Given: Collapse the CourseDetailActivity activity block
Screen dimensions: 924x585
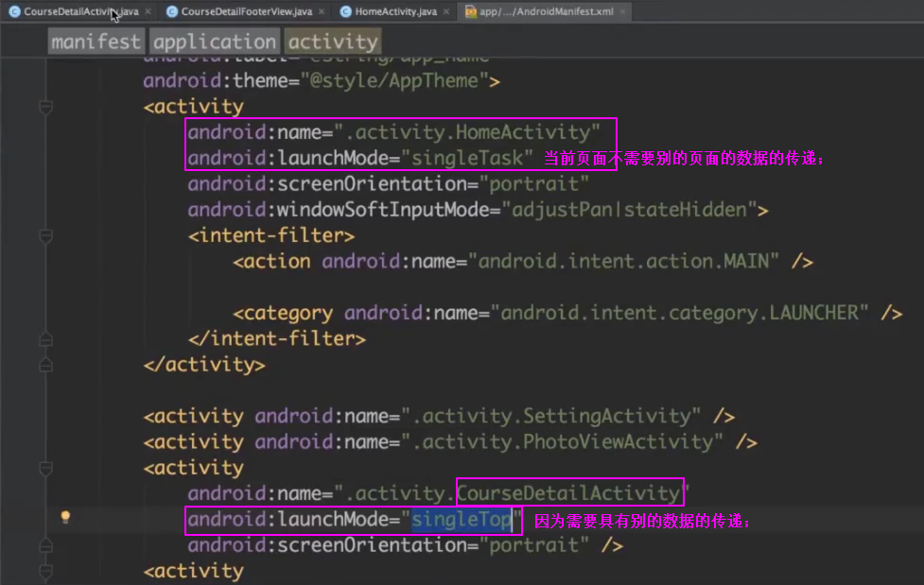Looking at the screenshot, I should (44, 468).
